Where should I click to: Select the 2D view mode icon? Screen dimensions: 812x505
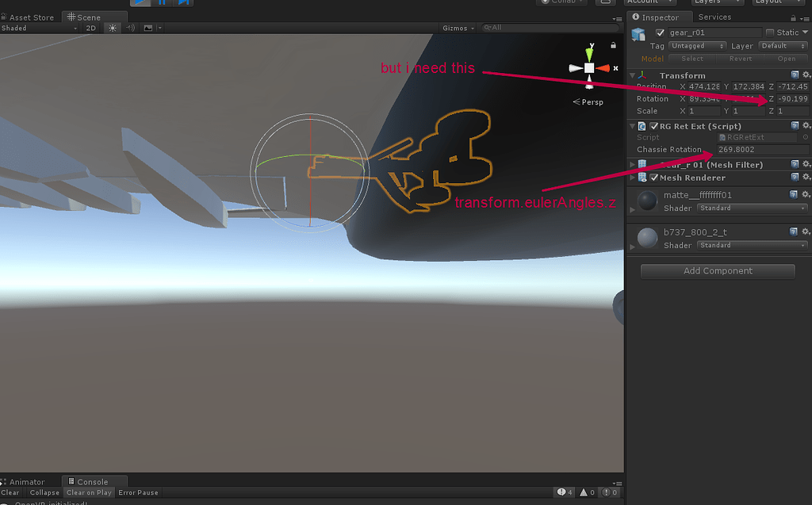(89, 27)
